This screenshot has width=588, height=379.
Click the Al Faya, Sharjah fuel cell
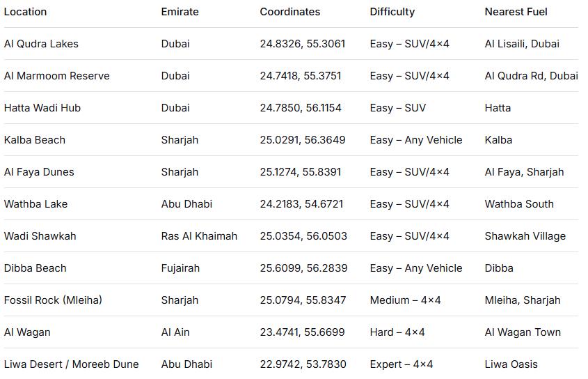524,172
